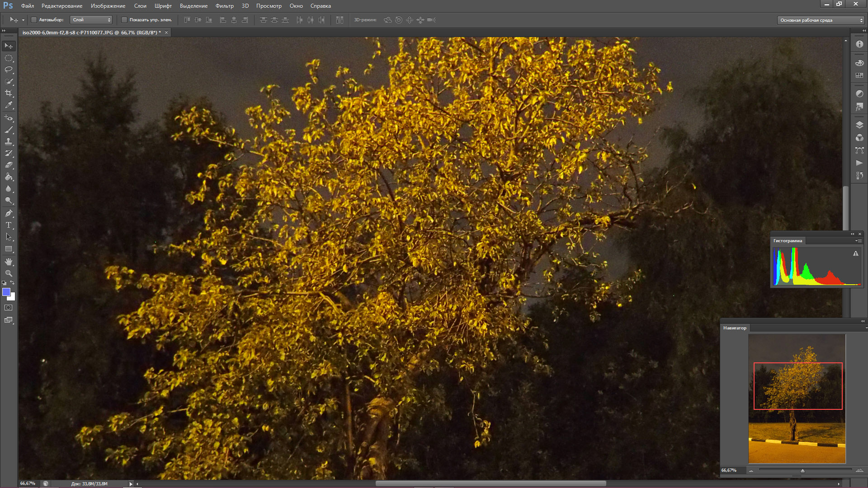Click the foreground blue color swatch
The height and width of the screenshot is (488, 868).
pos(6,292)
